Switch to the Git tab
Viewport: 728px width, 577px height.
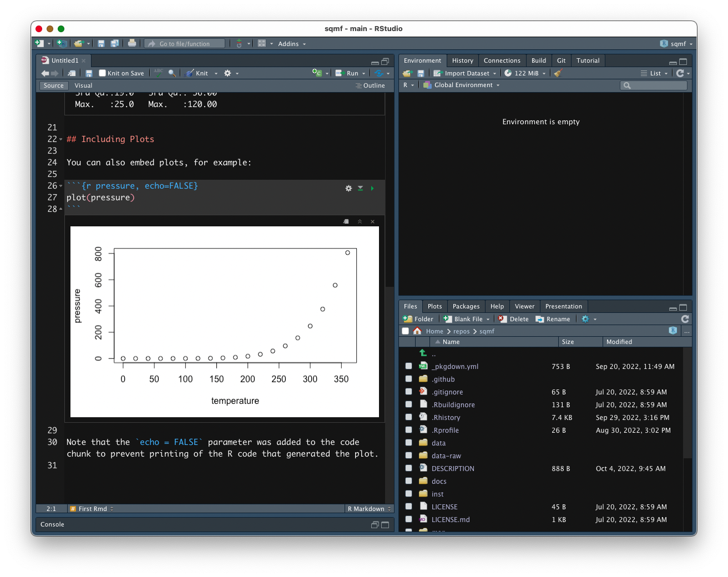pyautogui.click(x=562, y=60)
